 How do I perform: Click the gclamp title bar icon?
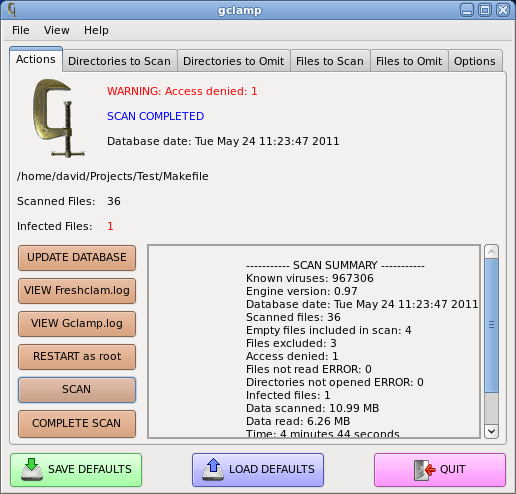tap(12, 10)
